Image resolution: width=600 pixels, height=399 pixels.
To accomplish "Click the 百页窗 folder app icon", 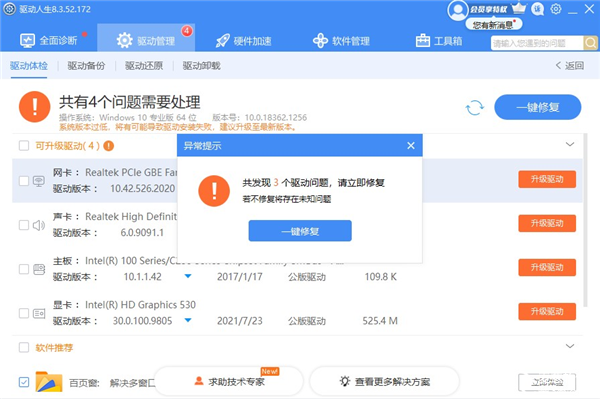I will (x=49, y=381).
